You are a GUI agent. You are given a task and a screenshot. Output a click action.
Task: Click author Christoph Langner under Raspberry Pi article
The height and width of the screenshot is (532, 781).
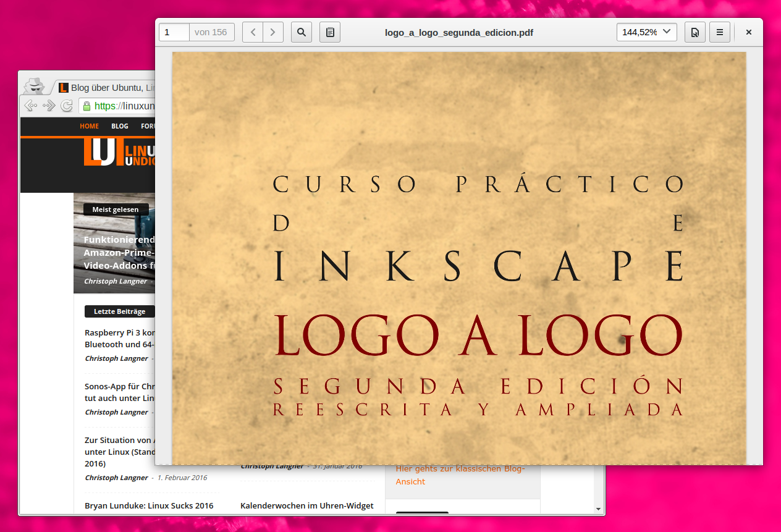[116, 358]
